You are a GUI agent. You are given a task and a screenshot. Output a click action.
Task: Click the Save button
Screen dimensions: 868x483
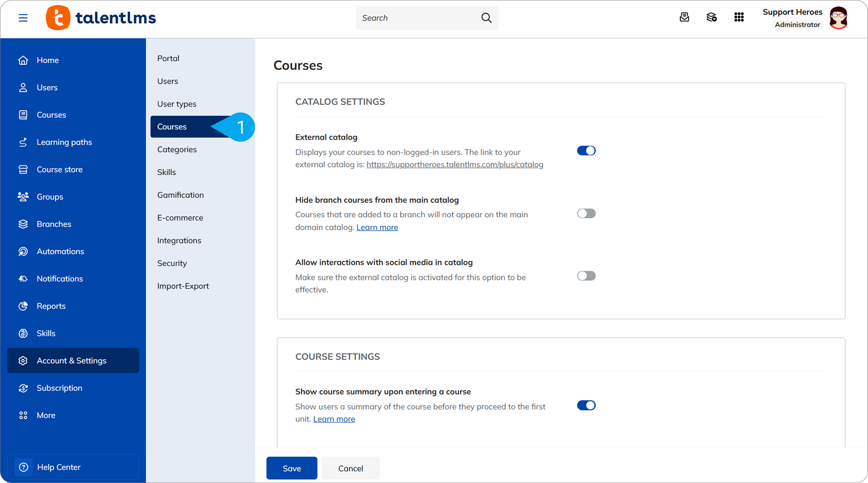[292, 468]
